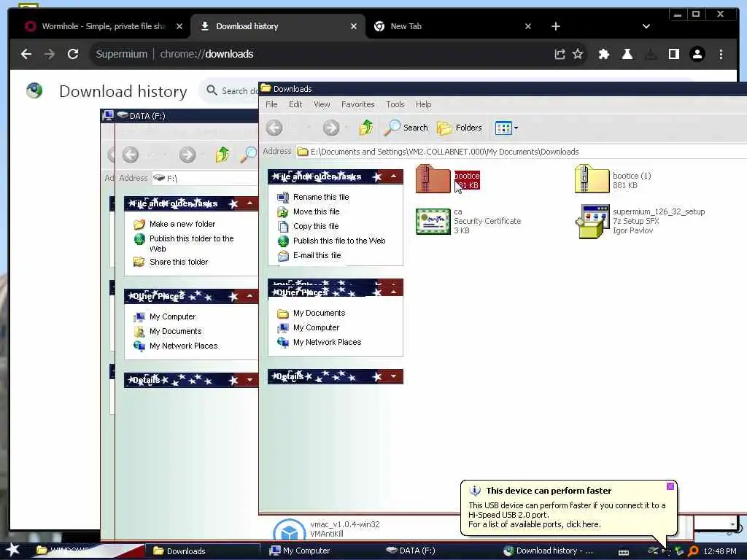Go back in Supermium browser
Screen dimensions: 747x560
[x=26, y=54]
